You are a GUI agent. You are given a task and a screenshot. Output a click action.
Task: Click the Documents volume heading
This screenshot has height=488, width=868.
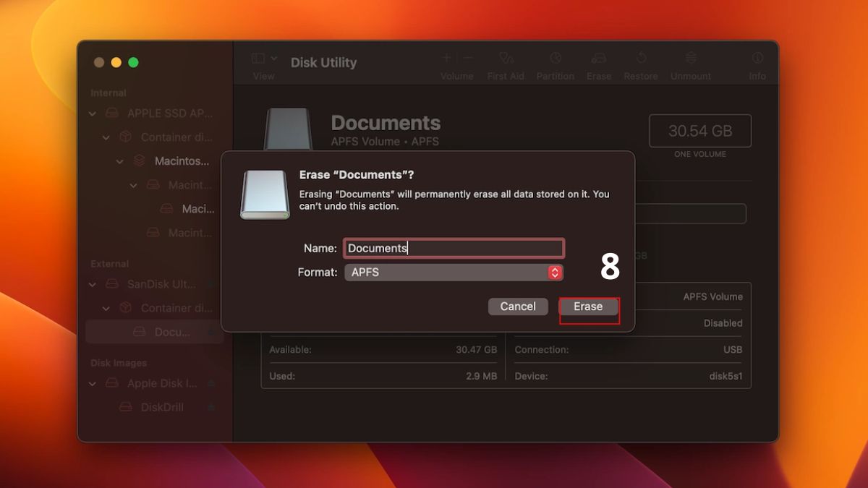[386, 123]
